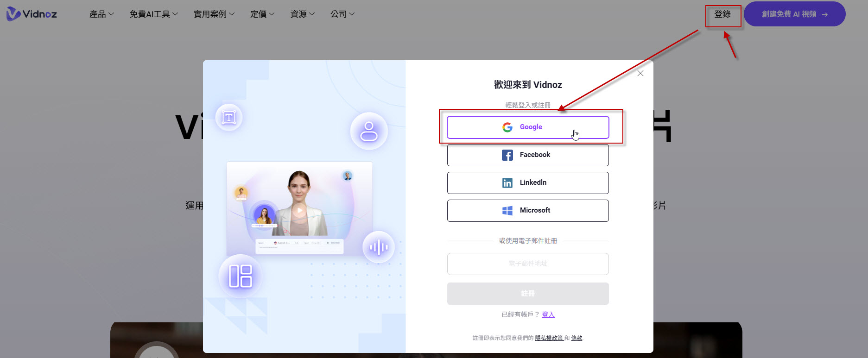Click the 登錄 login button

[x=722, y=14]
